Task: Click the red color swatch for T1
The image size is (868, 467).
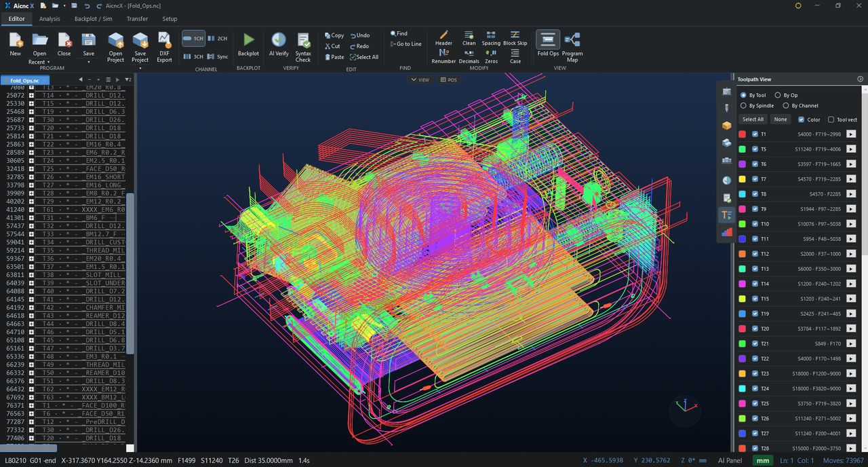Action: (x=743, y=134)
